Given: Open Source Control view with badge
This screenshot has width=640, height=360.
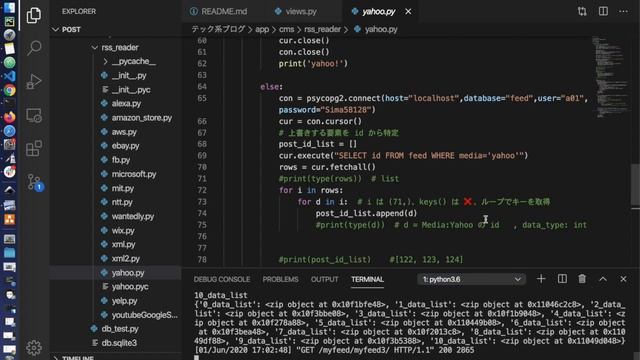Looking at the screenshot, I should tap(35, 182).
